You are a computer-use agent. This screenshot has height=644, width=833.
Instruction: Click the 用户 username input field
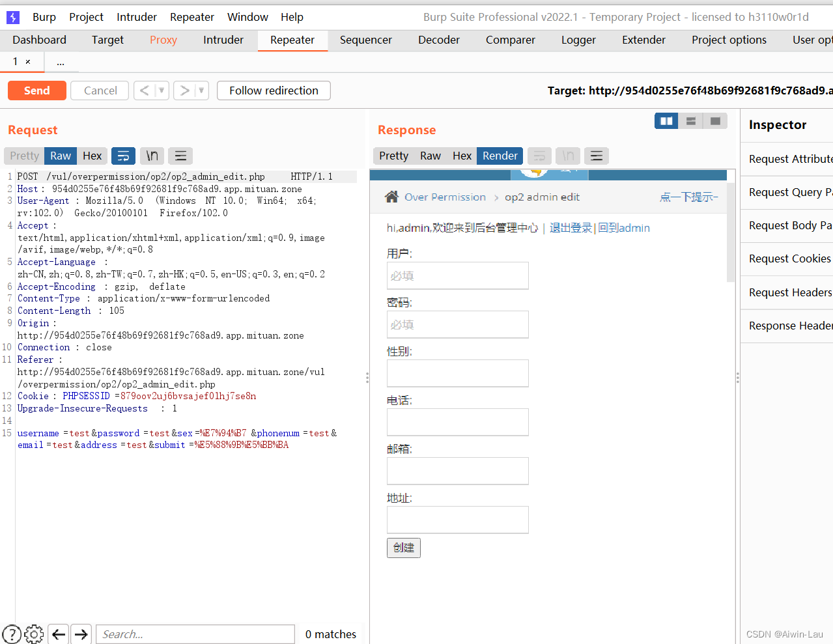458,275
